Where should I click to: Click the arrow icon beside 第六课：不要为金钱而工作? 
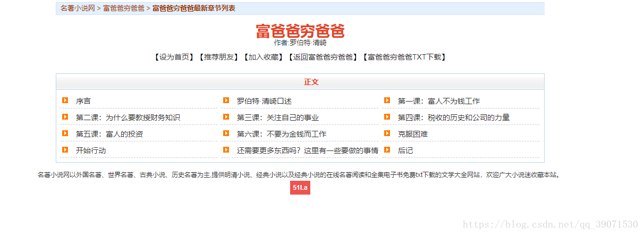pos(226,133)
